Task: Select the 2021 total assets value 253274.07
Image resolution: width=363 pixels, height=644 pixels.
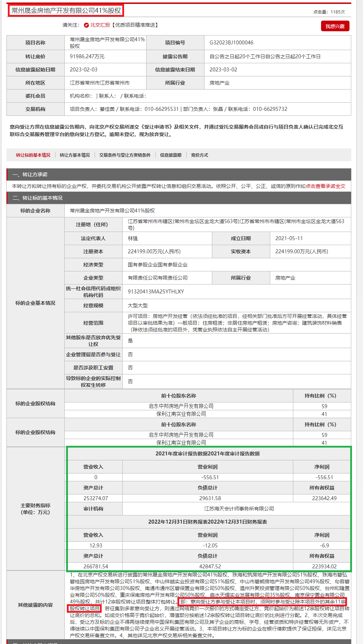Action: pos(96,498)
